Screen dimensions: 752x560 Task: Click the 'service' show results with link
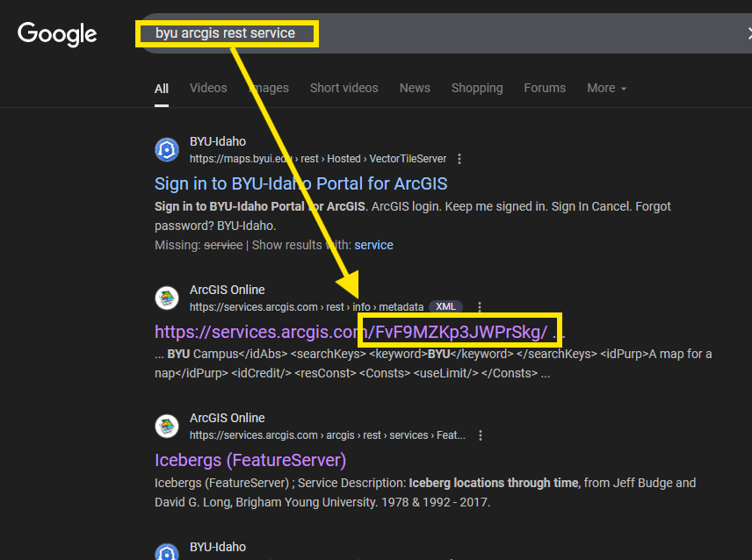pyautogui.click(x=373, y=245)
